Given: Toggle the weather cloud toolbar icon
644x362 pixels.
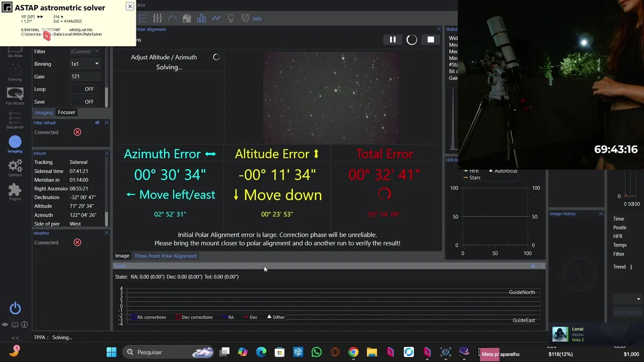Looking at the screenshot, I should point(172,19).
